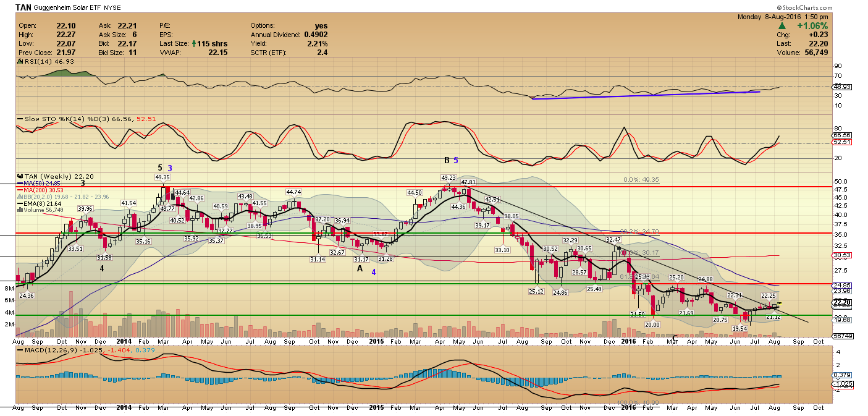Click the candlestick icon beside TAN (Weekly)

pyautogui.click(x=19, y=176)
